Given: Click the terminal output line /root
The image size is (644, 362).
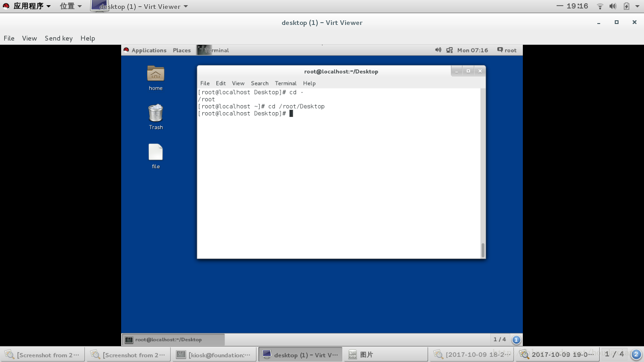Looking at the screenshot, I should click(206, 99).
